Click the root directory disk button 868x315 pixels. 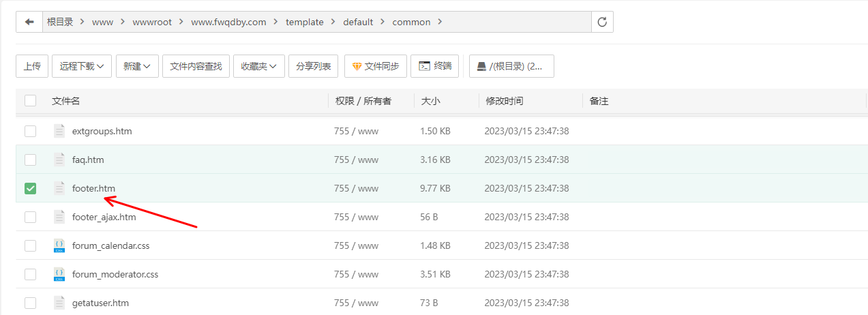click(x=511, y=66)
